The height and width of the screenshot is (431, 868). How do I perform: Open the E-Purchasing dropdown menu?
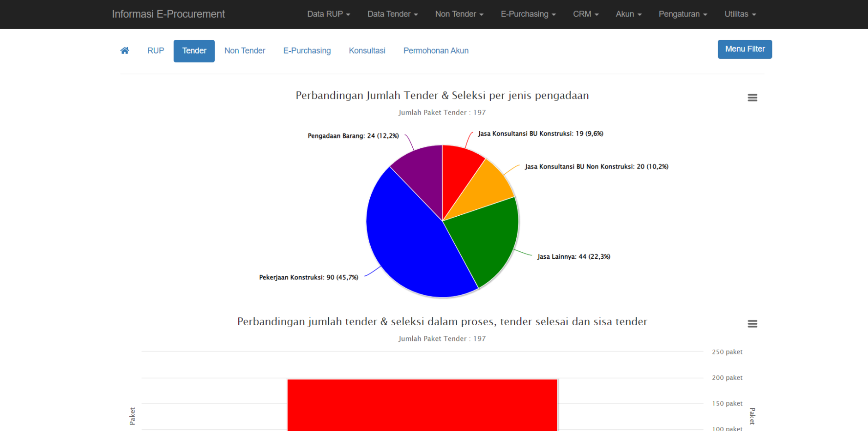click(x=528, y=14)
